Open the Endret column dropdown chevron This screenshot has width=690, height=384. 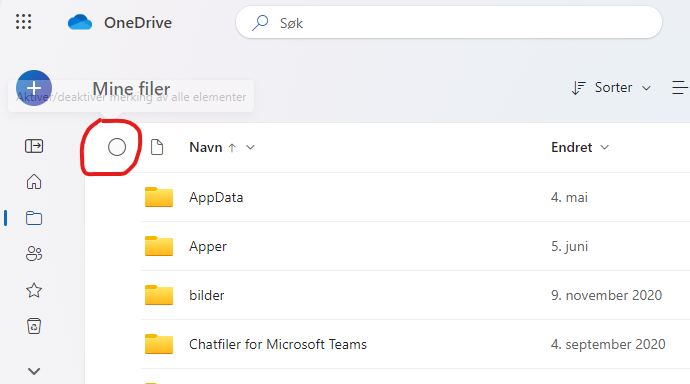point(605,147)
